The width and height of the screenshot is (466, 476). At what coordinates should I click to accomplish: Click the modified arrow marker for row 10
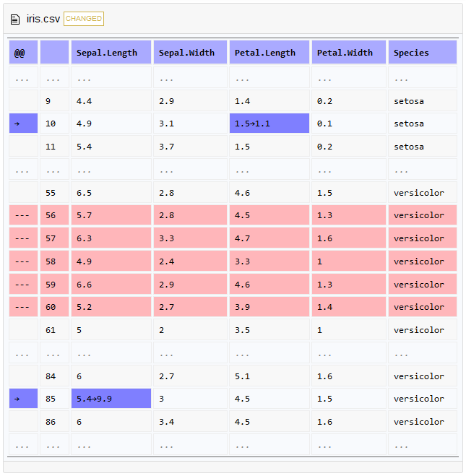23,124
